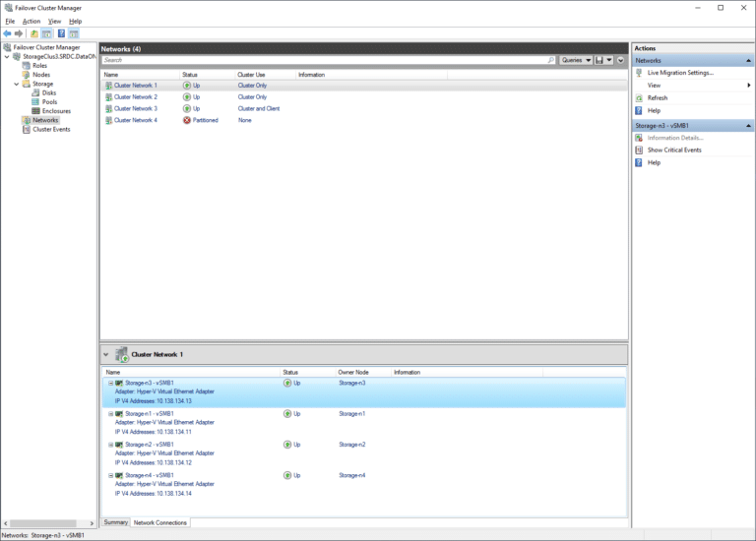
Task: Switch to the Summary tab
Action: coord(116,522)
